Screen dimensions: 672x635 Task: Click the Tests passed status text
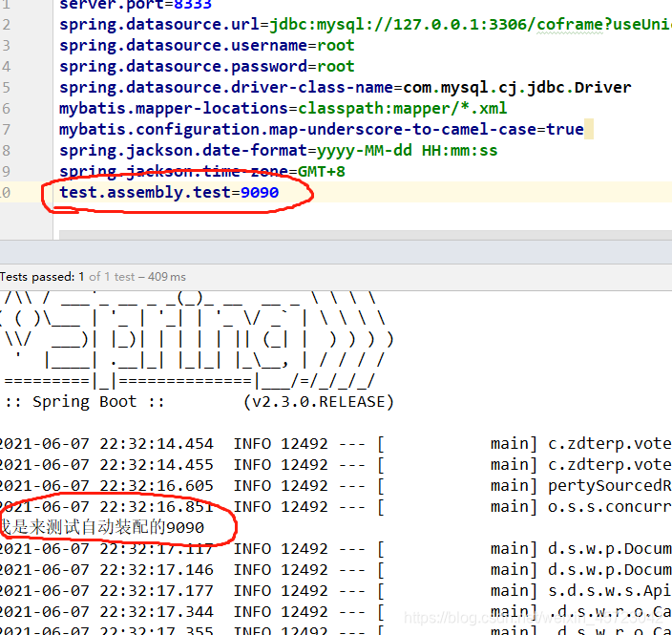click(x=93, y=277)
